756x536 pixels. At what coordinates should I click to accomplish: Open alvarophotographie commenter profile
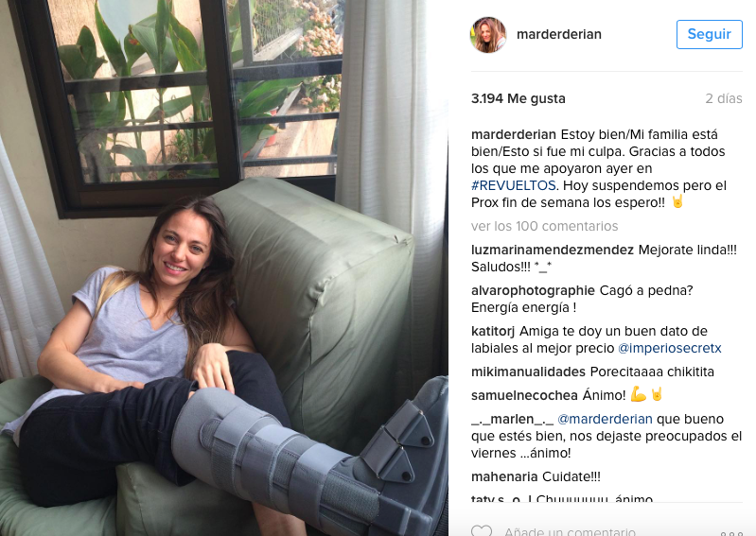click(x=533, y=290)
